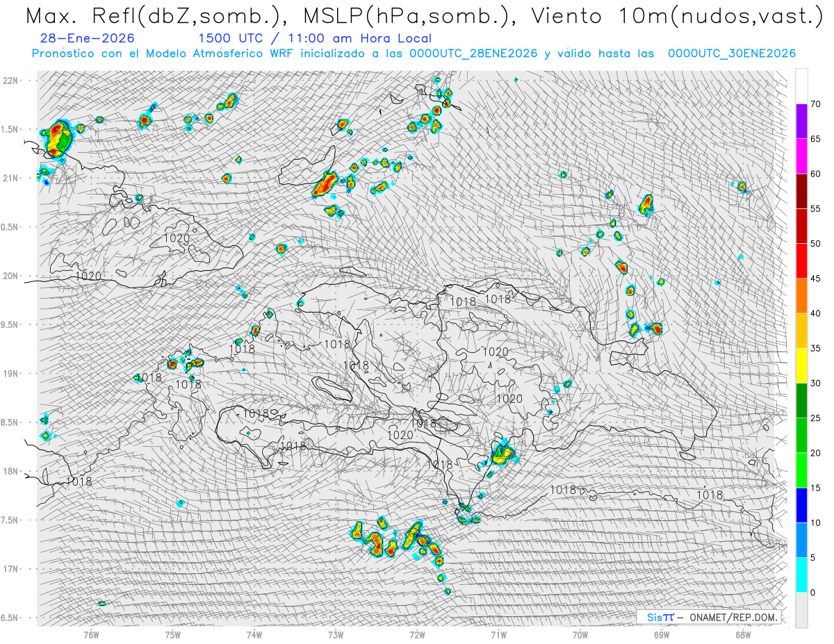Click the colorbar value '45'

pyautogui.click(x=816, y=279)
